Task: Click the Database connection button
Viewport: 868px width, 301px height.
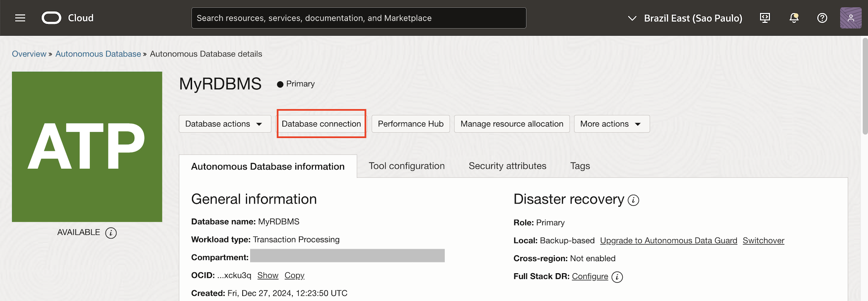Action: click(321, 124)
